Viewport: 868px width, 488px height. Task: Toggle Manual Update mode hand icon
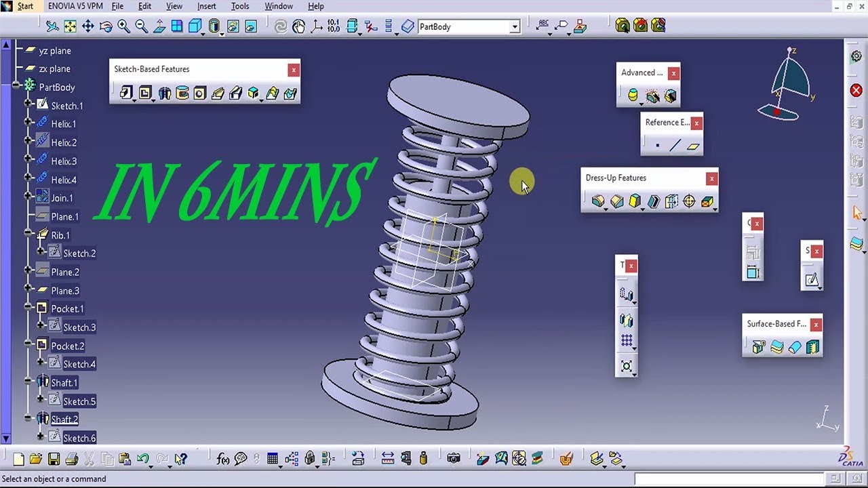point(299,26)
